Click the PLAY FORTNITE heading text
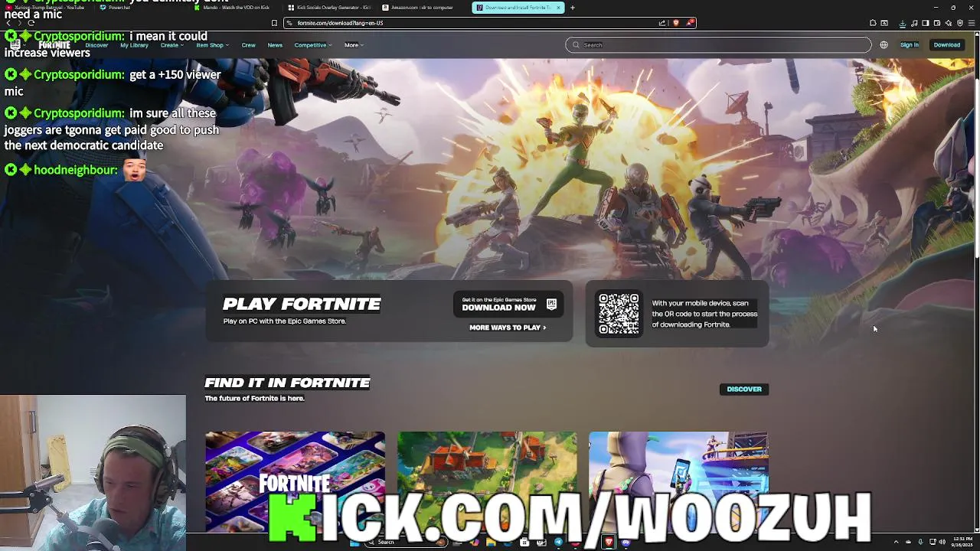This screenshot has width=980, height=551. coord(302,305)
